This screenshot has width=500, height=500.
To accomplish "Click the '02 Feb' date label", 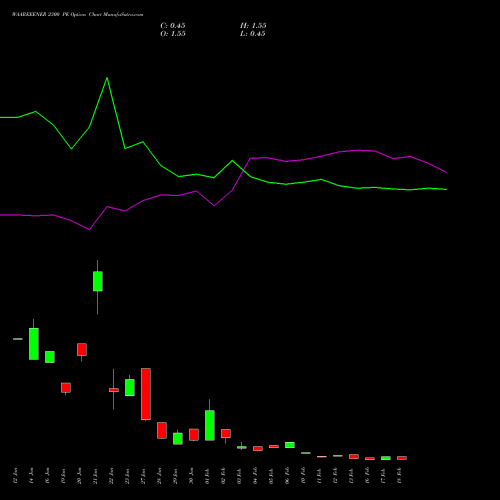I will pos(223,476).
